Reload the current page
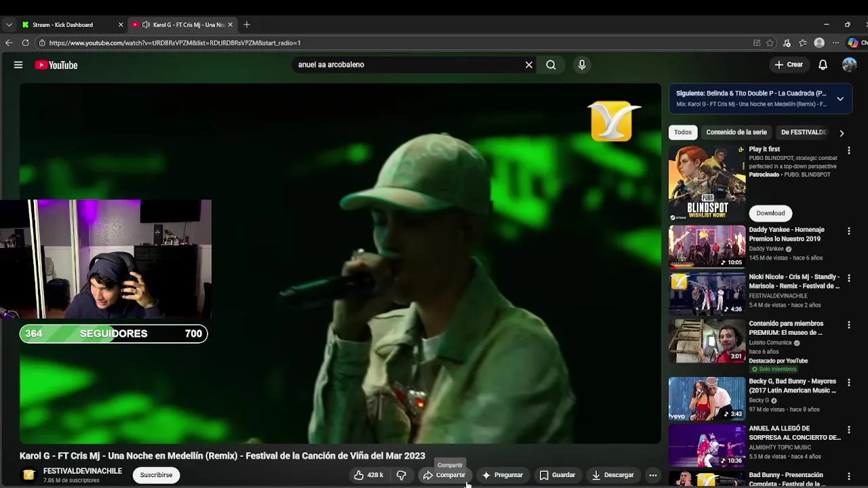This screenshot has width=868, height=488. pyautogui.click(x=25, y=43)
